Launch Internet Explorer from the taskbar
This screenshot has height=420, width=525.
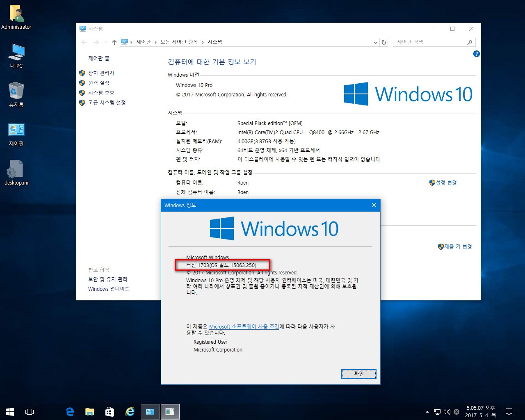tap(130, 411)
